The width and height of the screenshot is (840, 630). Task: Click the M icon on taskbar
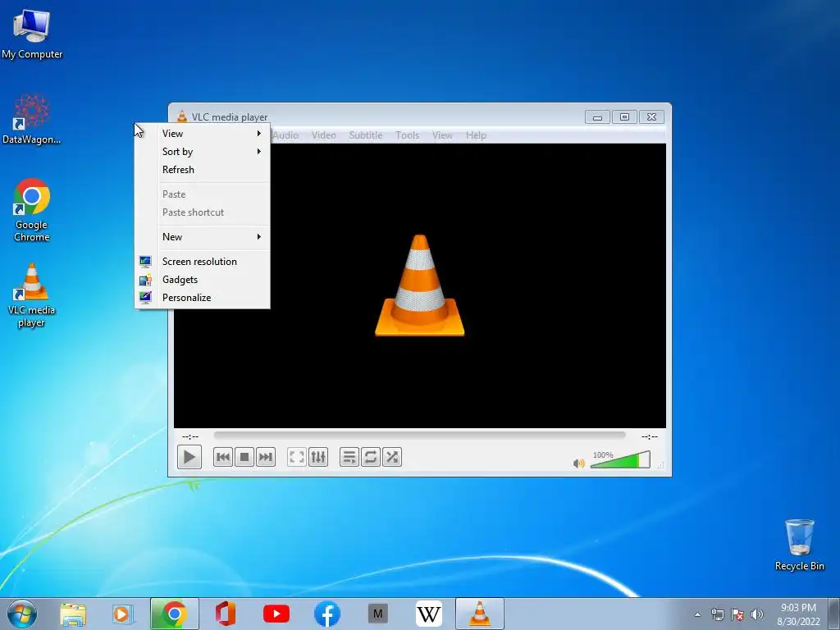377,614
